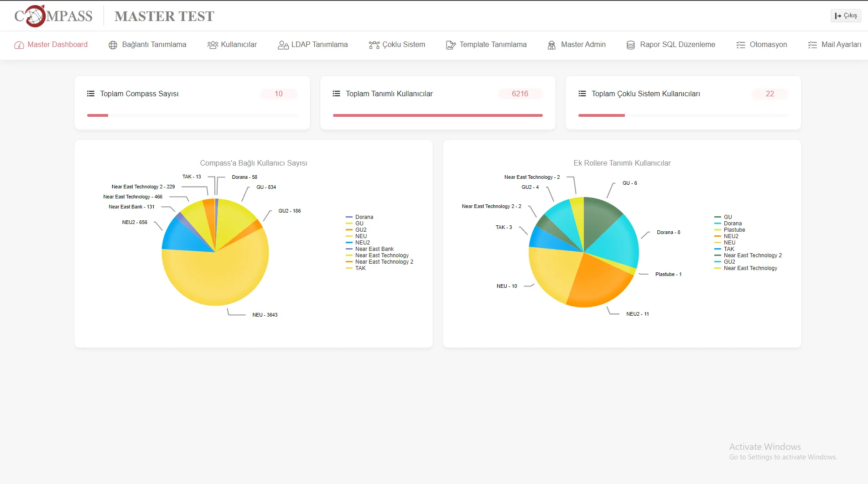Open the Mail Ayarları menu item
The image size is (868, 484).
(835, 45)
